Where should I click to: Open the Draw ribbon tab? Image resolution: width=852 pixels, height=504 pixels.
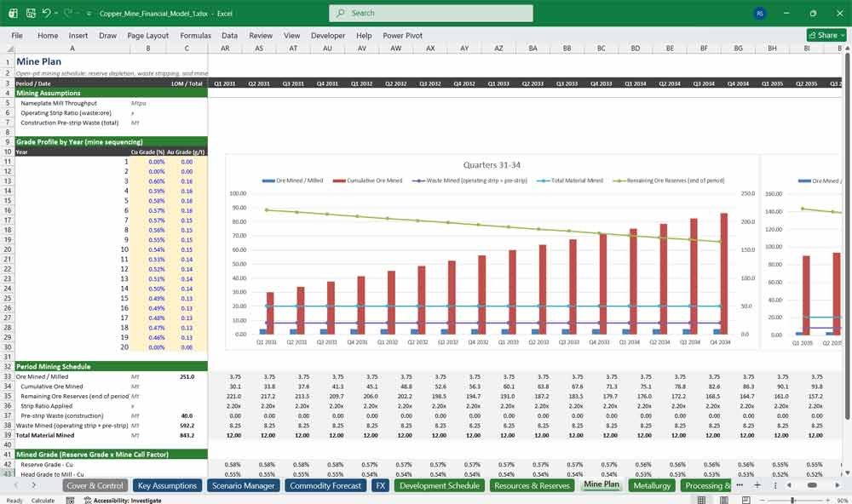tap(107, 35)
